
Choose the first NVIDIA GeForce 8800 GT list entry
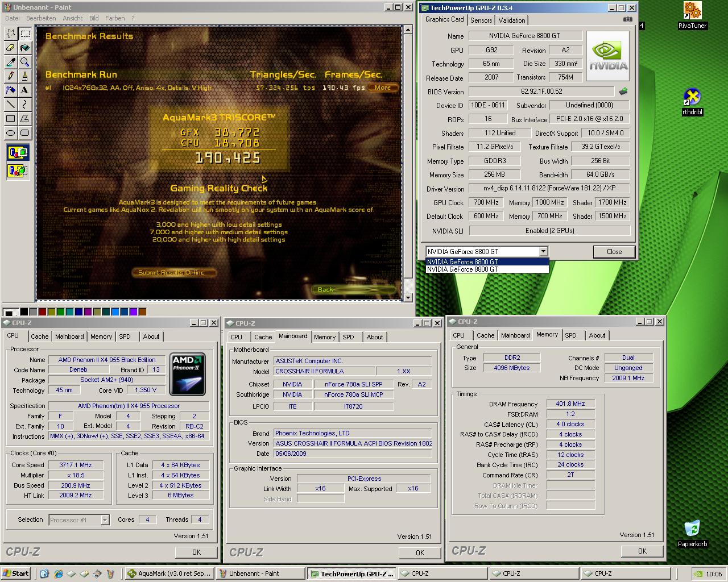point(487,262)
